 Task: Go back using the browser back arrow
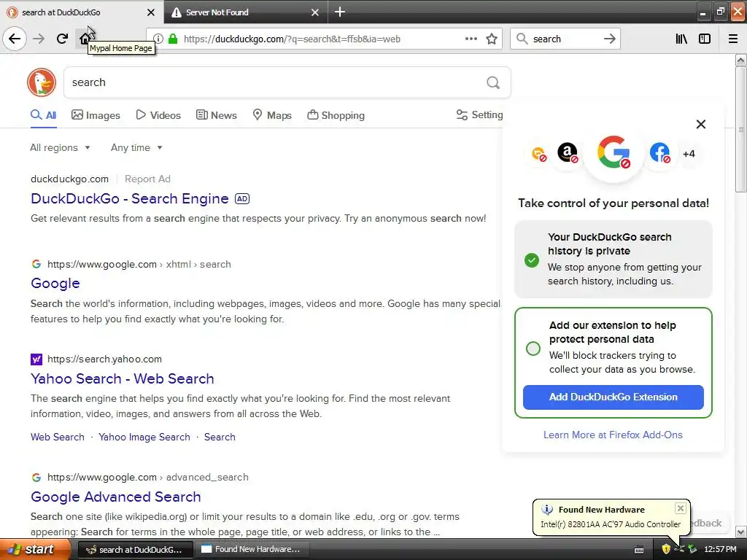pyautogui.click(x=15, y=39)
